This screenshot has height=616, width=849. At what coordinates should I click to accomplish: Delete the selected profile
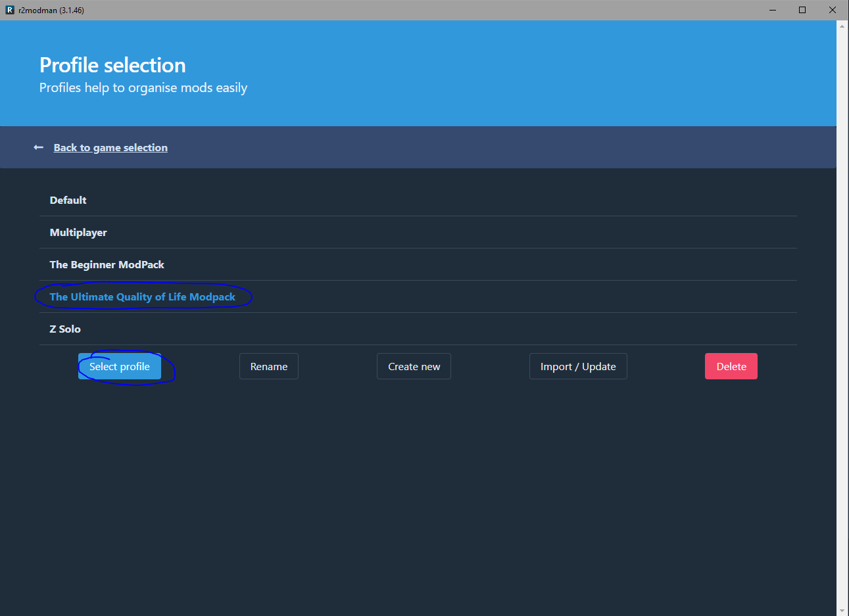click(731, 366)
